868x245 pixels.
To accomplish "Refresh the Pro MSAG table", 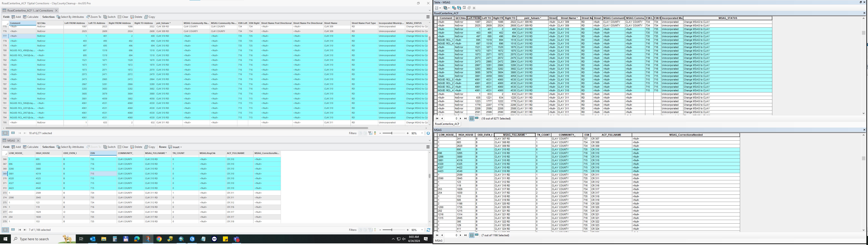I will pyautogui.click(x=428, y=230).
